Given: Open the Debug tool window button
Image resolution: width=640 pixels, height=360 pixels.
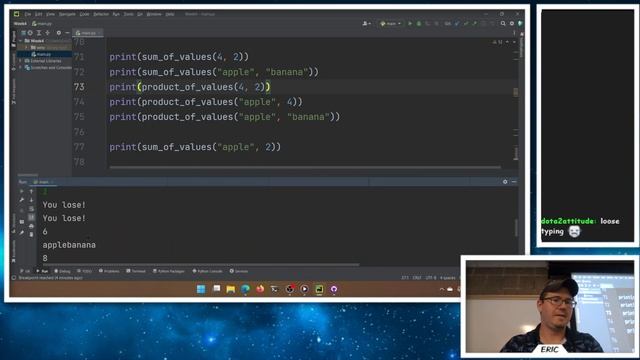Looking at the screenshot, I should (62, 271).
